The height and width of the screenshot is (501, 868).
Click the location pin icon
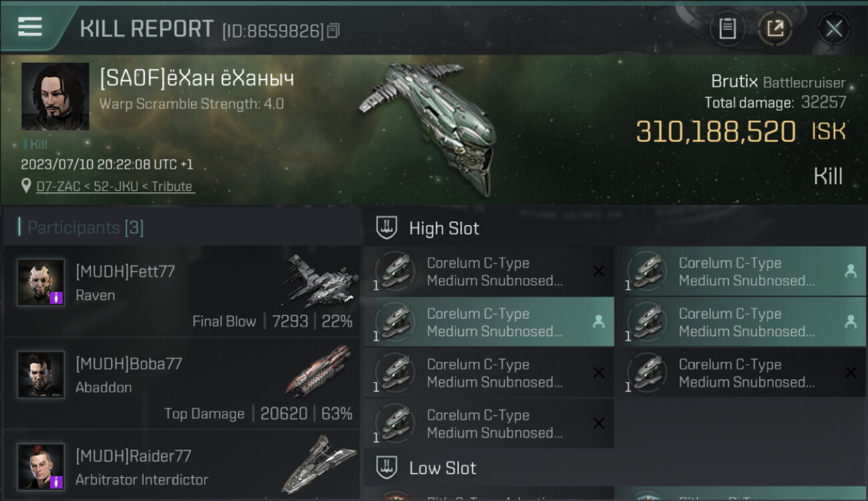coord(27,186)
